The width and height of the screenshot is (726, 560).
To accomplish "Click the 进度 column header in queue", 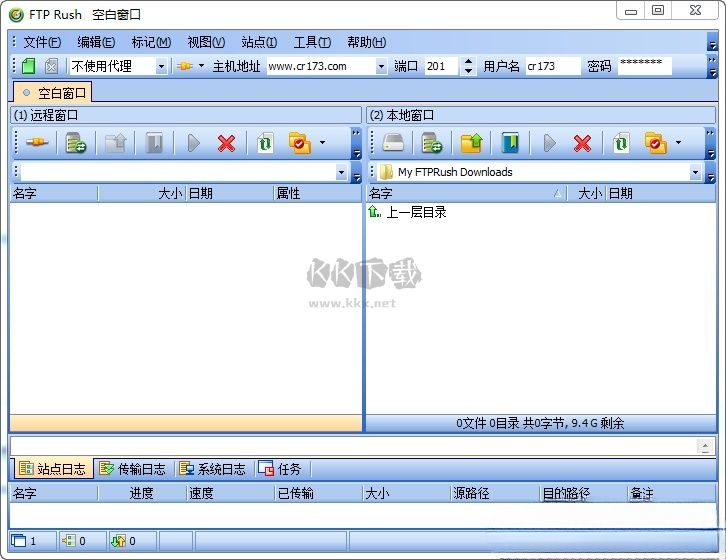I will point(142,493).
